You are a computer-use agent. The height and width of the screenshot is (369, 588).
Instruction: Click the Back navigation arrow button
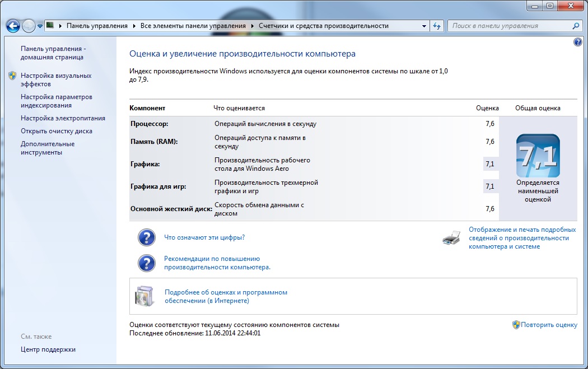point(13,26)
